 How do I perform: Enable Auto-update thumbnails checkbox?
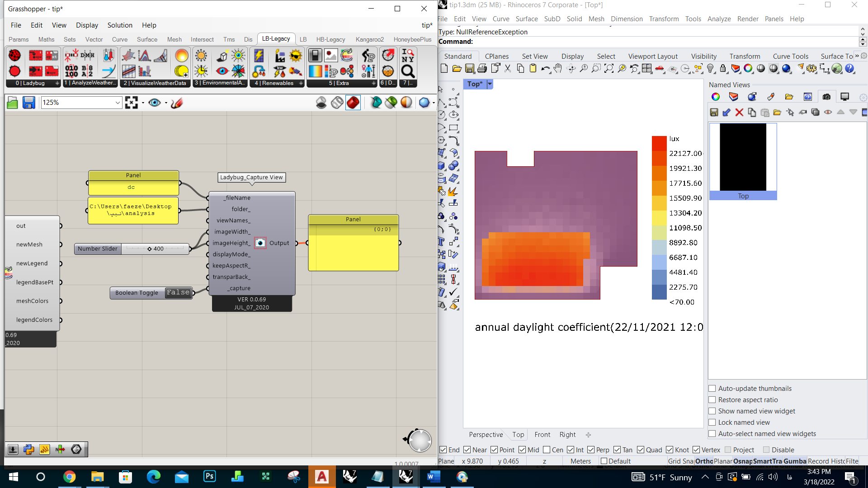point(712,389)
